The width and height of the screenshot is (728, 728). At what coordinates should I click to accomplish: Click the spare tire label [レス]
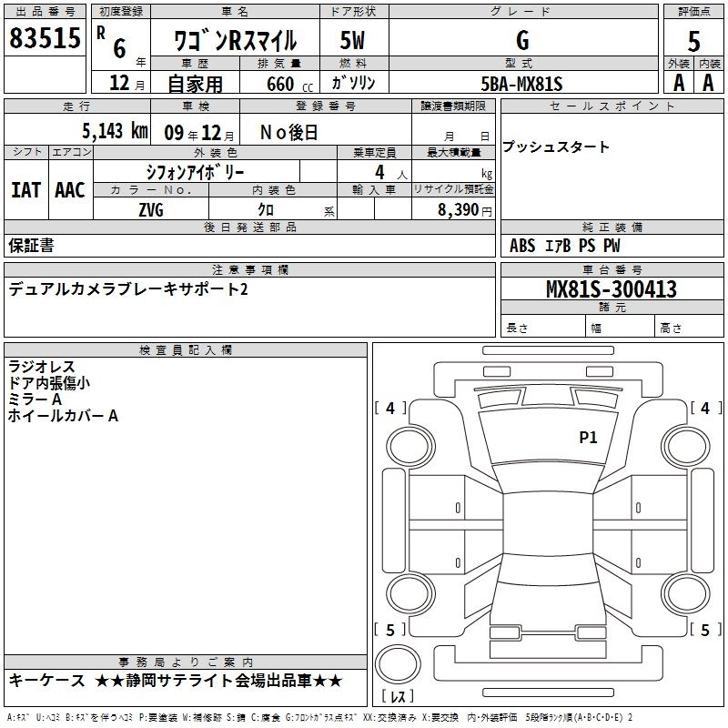point(398,696)
